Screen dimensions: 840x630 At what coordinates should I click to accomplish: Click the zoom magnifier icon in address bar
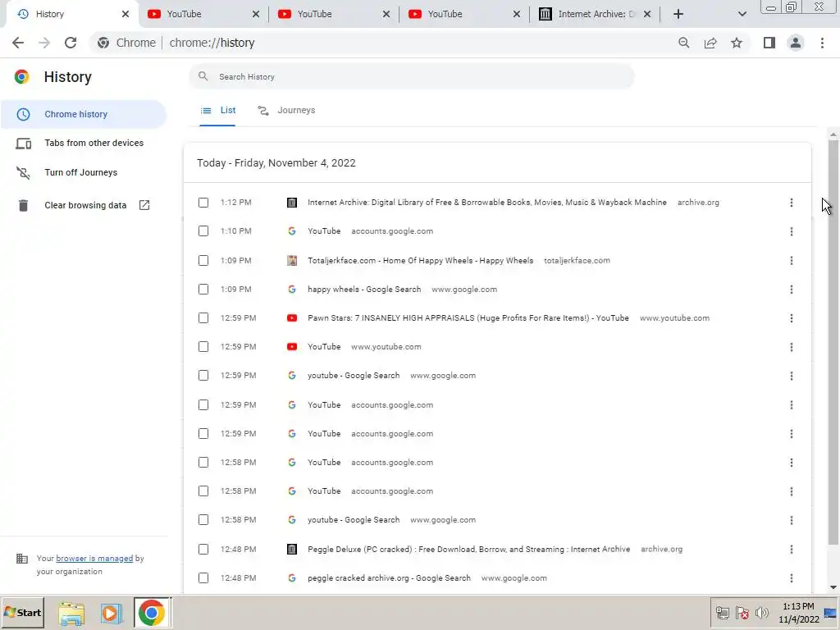coord(683,43)
